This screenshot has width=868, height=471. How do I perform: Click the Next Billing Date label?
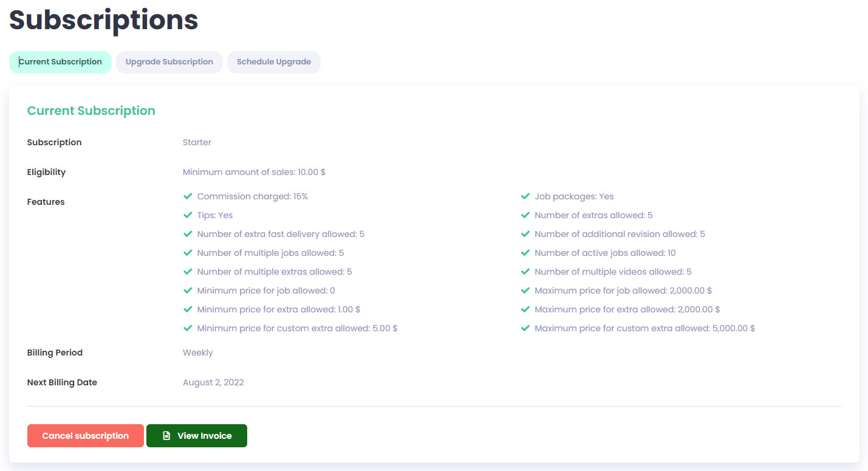(x=62, y=382)
